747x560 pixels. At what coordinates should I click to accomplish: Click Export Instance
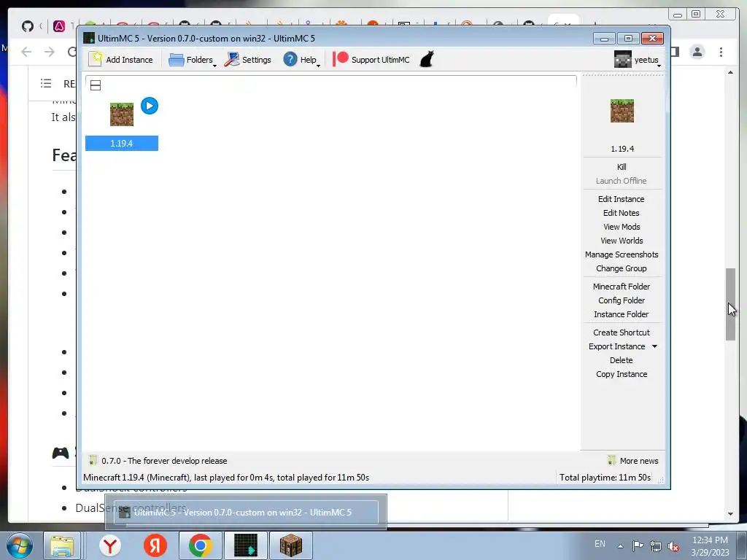tap(616, 346)
